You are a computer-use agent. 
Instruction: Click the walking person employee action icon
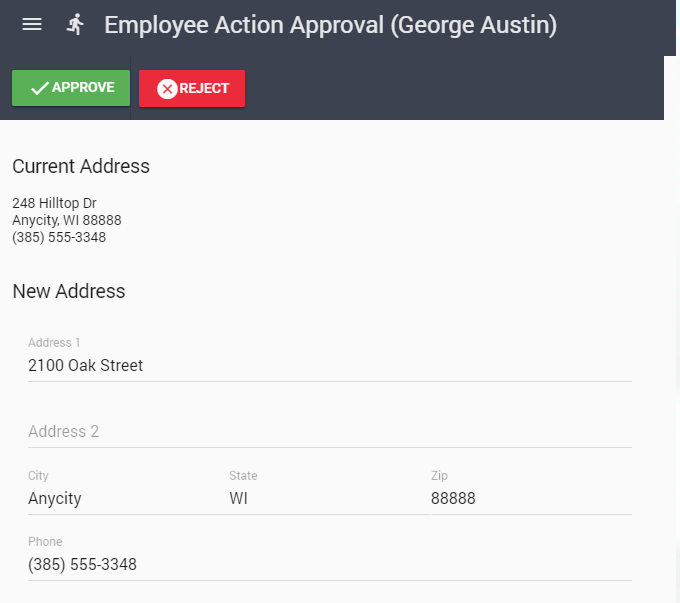point(75,25)
